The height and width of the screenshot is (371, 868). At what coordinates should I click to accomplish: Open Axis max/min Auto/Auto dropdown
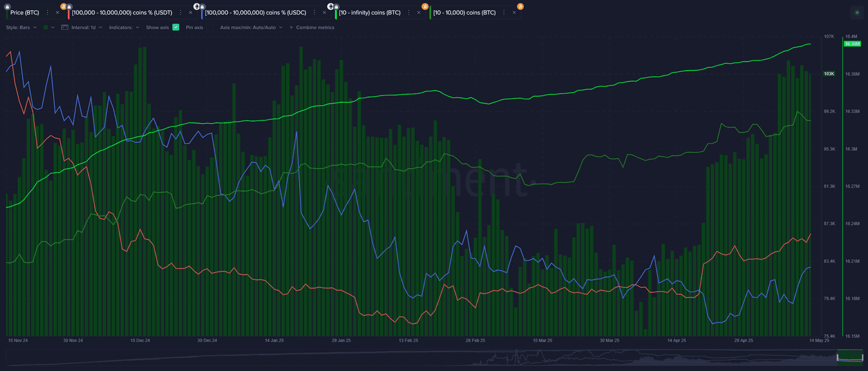[x=251, y=27]
